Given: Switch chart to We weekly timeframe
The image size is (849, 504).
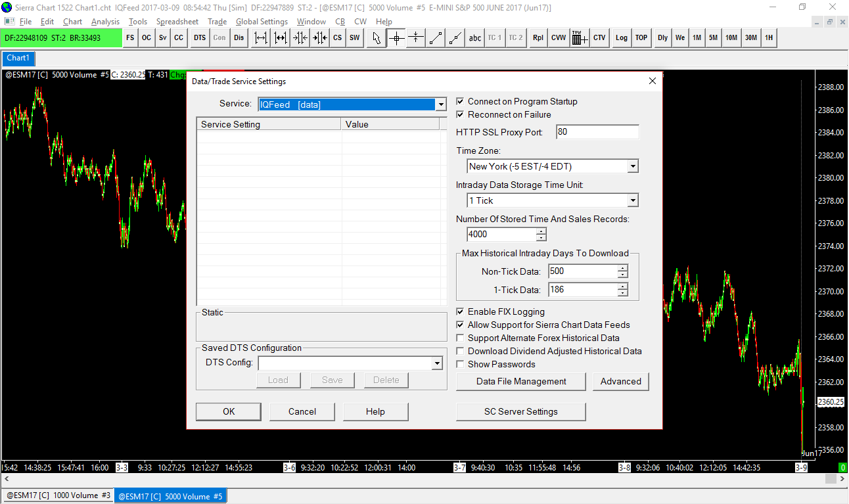Looking at the screenshot, I should [x=680, y=38].
